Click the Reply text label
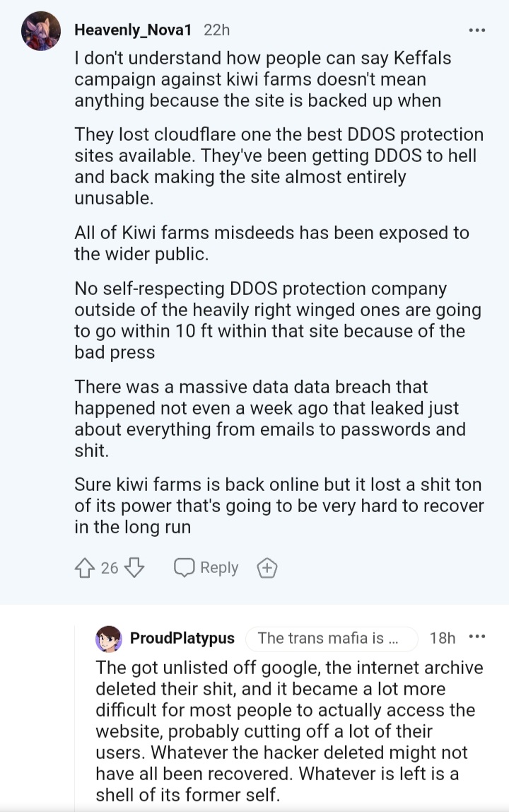Screen dimensions: 509x812 [x=219, y=567]
